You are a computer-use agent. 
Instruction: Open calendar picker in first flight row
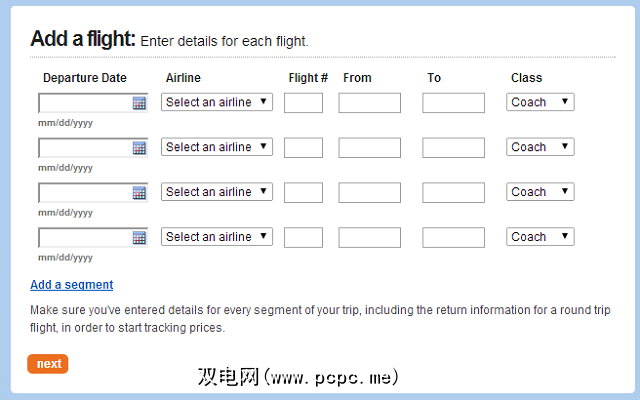click(139, 103)
